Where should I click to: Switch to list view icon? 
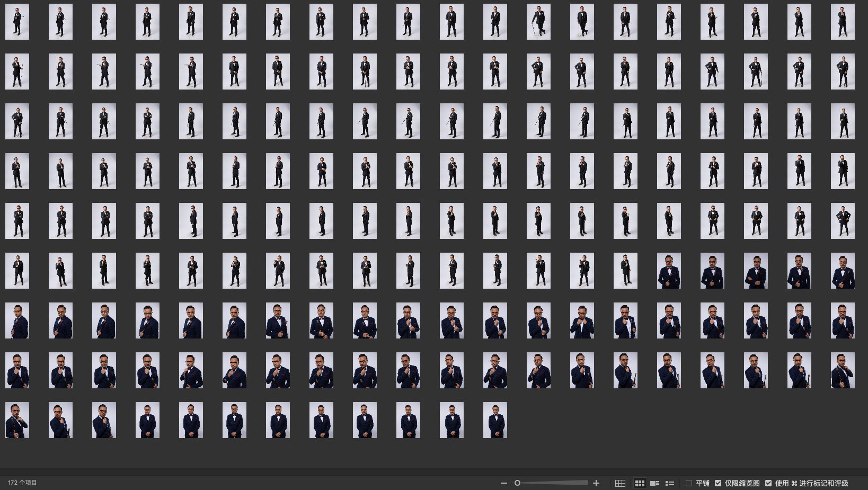[670, 483]
